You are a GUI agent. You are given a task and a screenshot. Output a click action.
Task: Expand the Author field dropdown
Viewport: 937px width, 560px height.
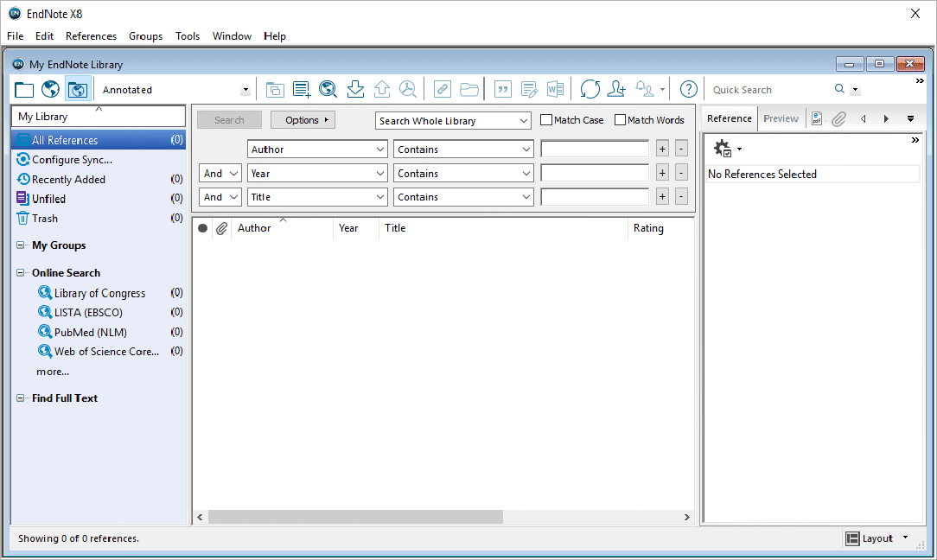click(x=380, y=150)
